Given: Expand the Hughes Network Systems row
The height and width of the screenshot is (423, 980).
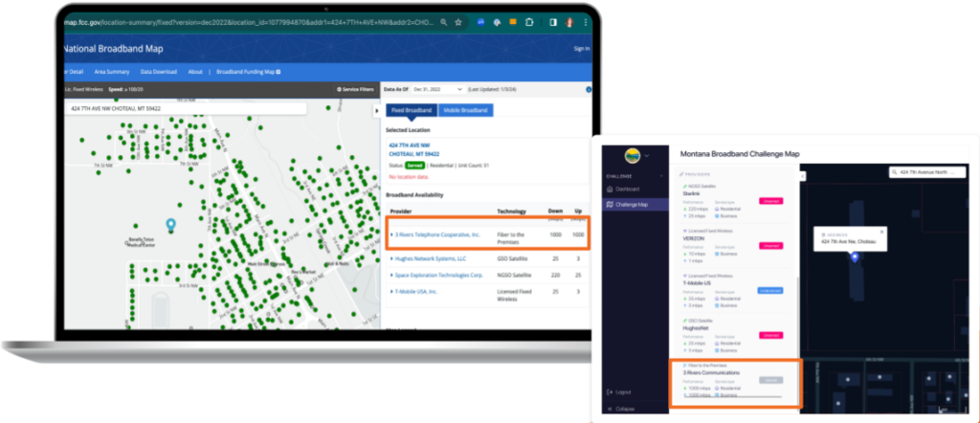Looking at the screenshot, I should point(391,258).
